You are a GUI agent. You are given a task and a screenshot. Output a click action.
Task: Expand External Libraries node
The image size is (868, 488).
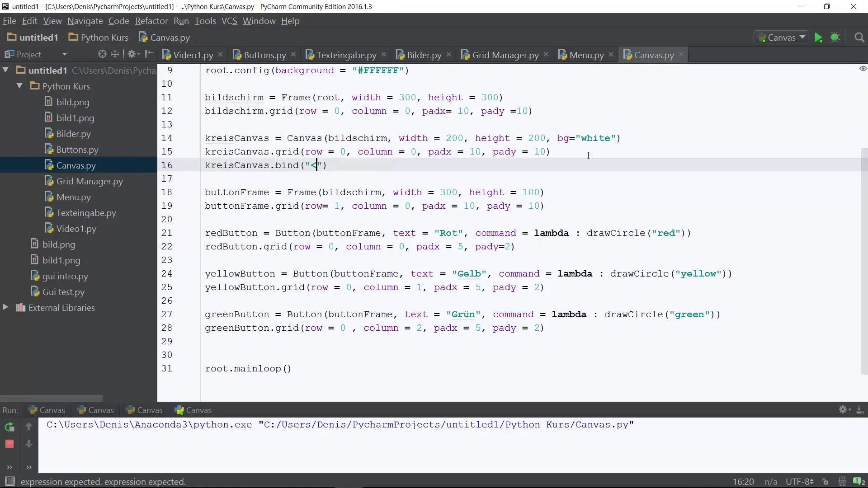[x=6, y=307]
